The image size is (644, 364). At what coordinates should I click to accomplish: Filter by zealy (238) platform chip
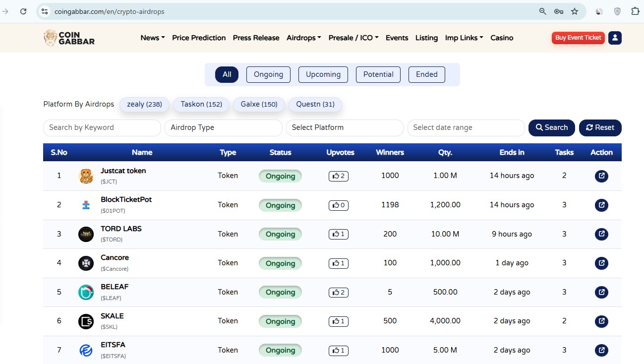tap(144, 104)
